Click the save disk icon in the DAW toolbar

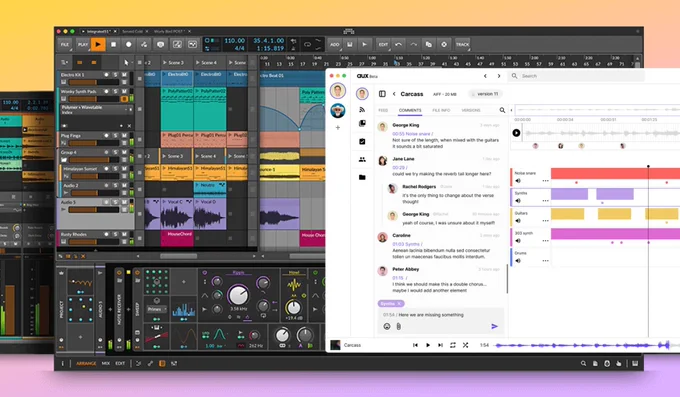350,44
